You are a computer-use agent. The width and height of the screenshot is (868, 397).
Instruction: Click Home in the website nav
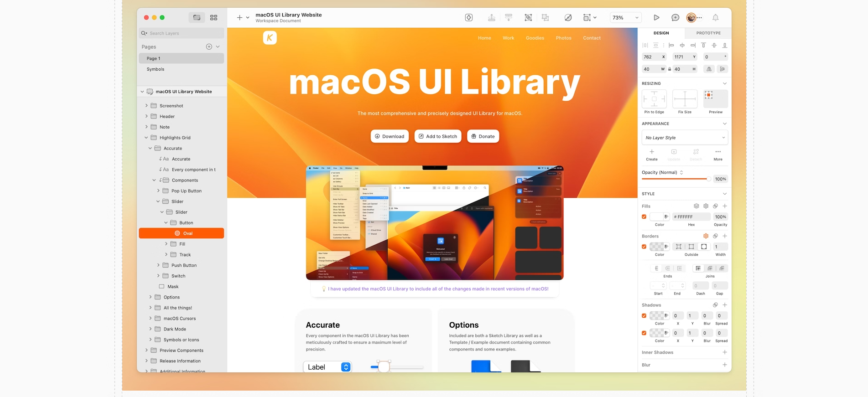(484, 38)
